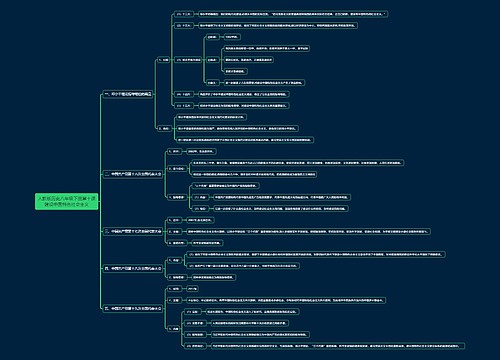Select the 2007年 detail node under section 三
500x360 pixels.
pyautogui.click(x=200, y=220)
